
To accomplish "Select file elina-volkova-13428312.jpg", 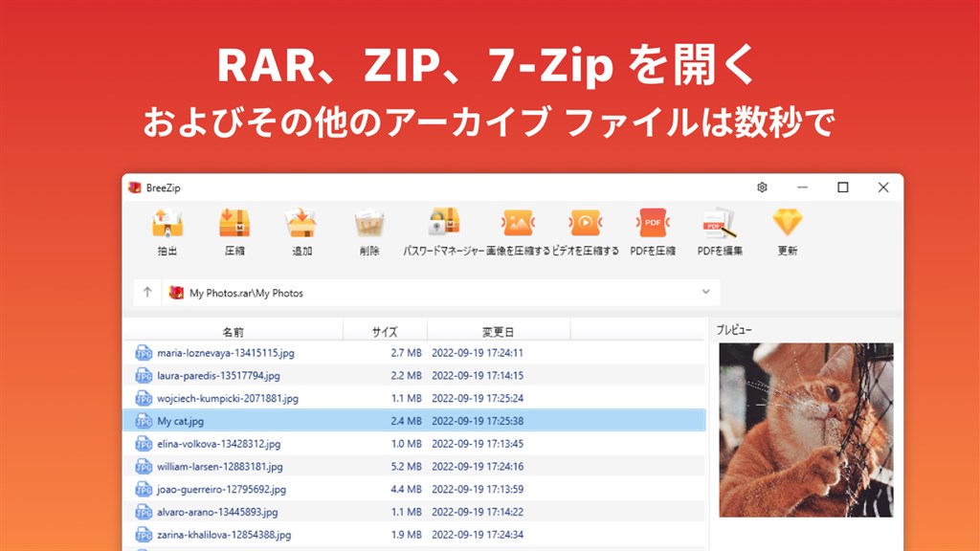I will 219,444.
